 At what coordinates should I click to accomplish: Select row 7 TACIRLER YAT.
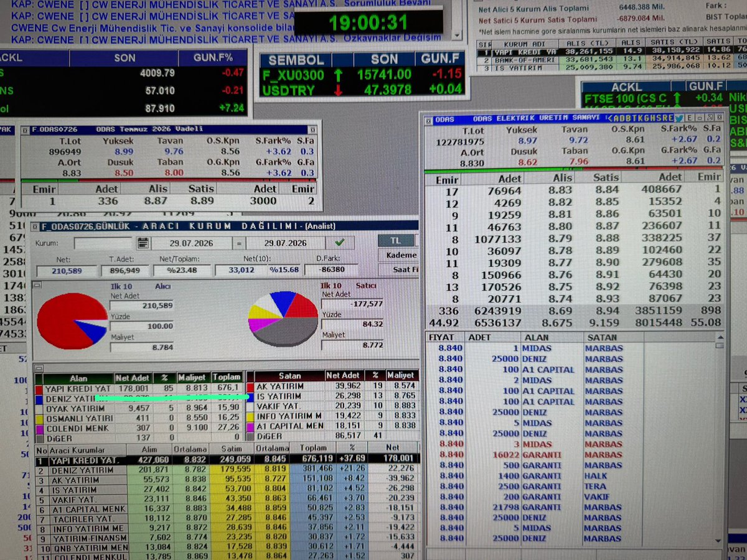click(x=227, y=519)
